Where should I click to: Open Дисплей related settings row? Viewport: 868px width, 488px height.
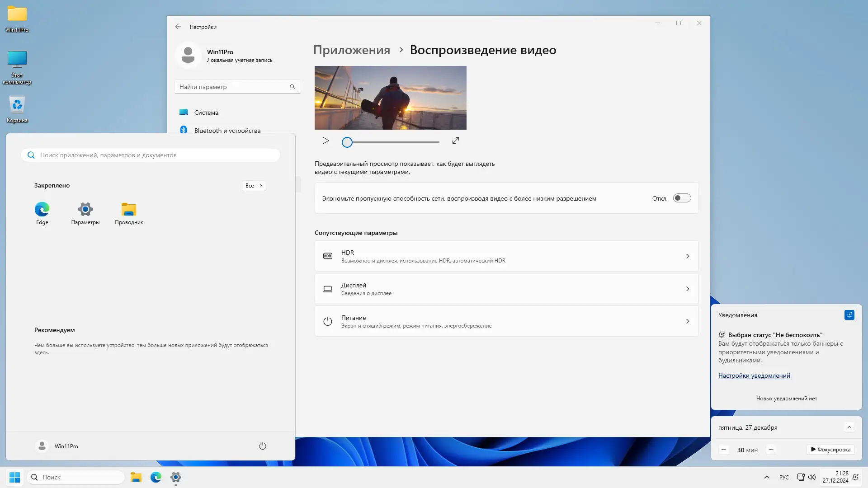point(506,289)
